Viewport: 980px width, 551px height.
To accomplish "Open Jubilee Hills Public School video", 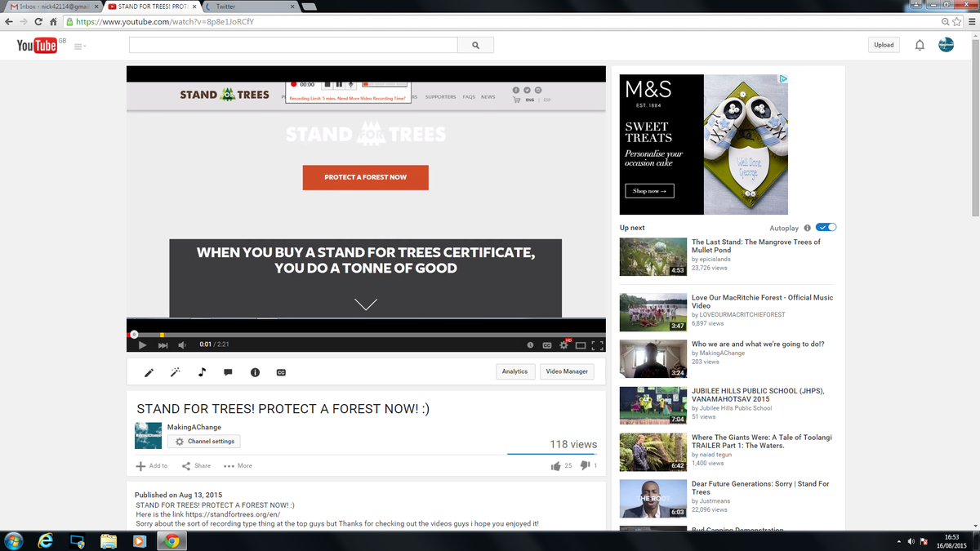I will 758,395.
